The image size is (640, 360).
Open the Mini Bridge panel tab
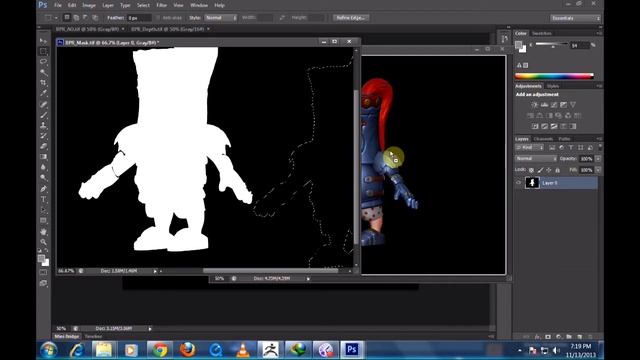pos(67,336)
